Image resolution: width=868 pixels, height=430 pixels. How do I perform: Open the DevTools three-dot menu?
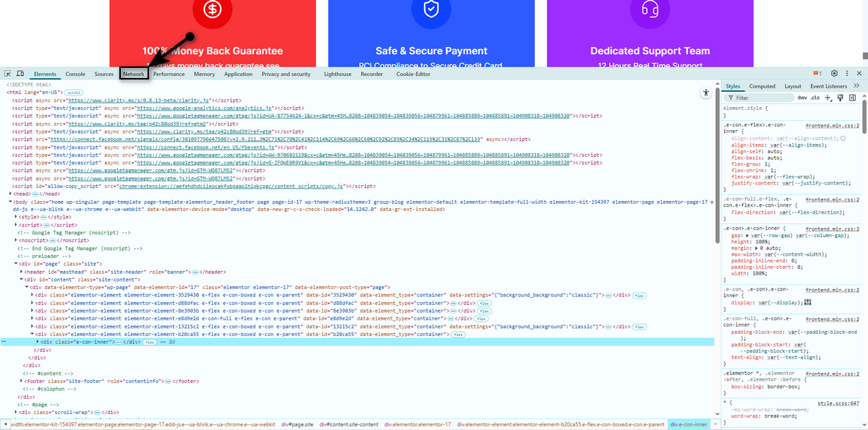847,74
